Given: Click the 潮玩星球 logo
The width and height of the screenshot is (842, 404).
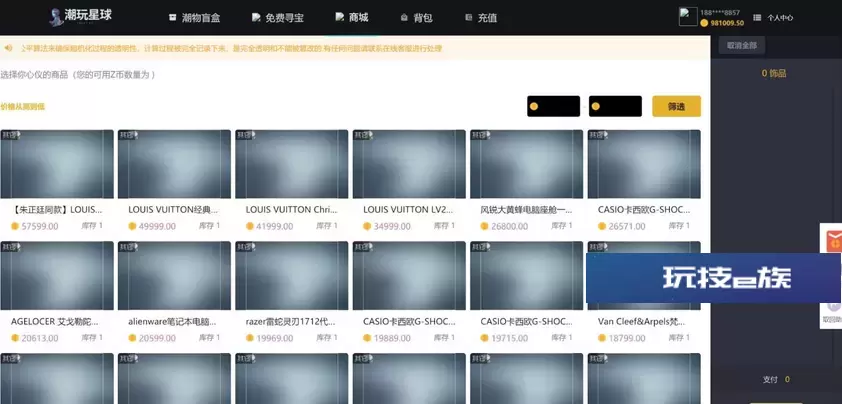Looking at the screenshot, I should coord(81,16).
